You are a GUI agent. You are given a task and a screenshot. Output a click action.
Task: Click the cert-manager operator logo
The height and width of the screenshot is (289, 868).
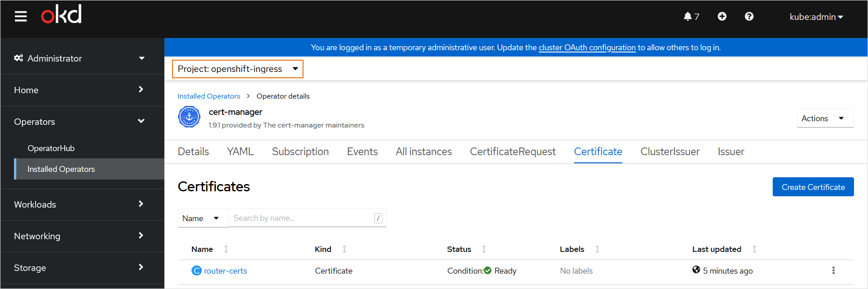click(x=189, y=117)
